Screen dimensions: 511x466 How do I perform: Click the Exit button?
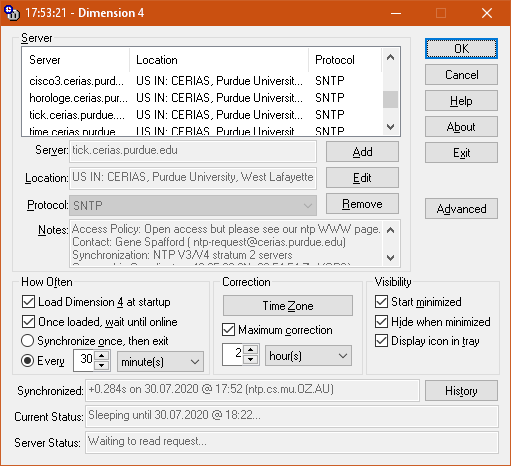pyautogui.click(x=461, y=153)
